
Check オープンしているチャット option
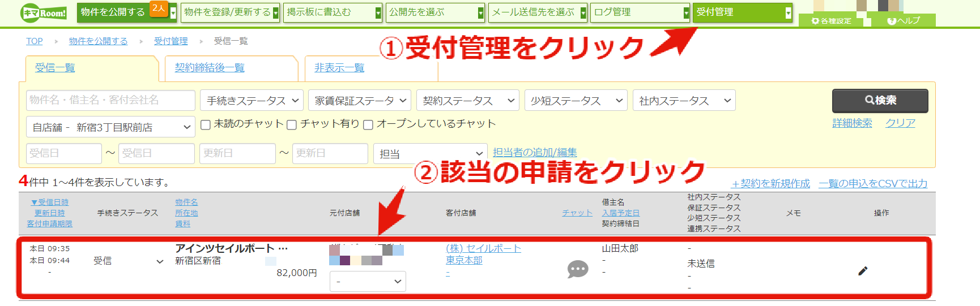click(x=368, y=124)
